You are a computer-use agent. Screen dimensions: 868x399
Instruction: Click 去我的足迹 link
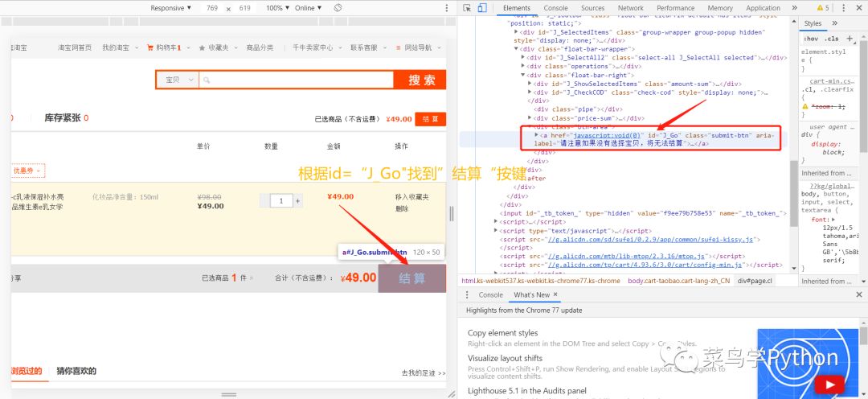pyautogui.click(x=424, y=373)
